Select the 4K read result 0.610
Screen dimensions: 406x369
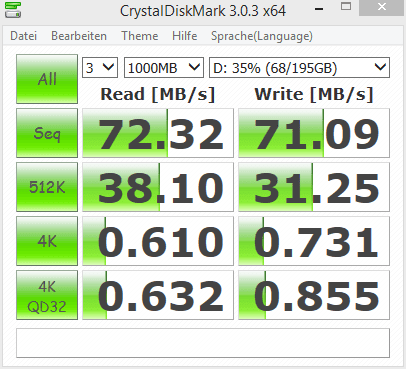point(158,241)
